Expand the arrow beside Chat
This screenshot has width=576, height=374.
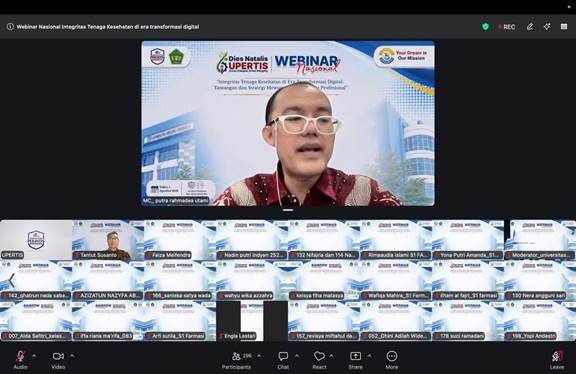point(297,356)
